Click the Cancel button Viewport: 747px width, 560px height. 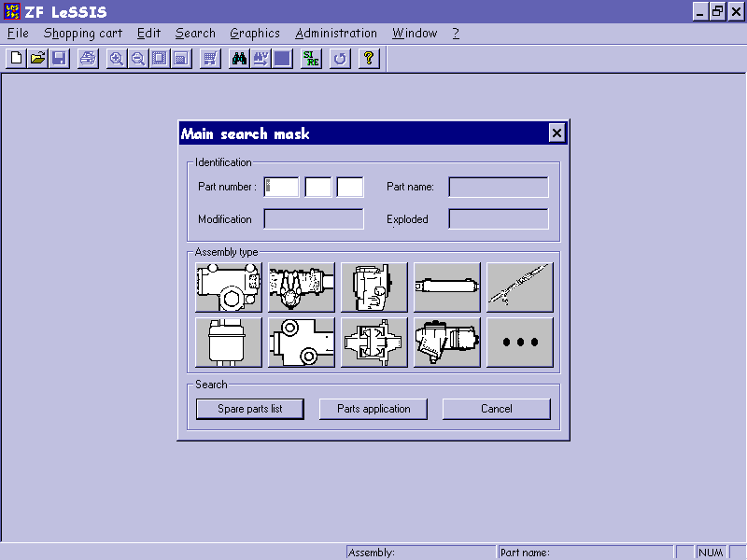click(497, 409)
